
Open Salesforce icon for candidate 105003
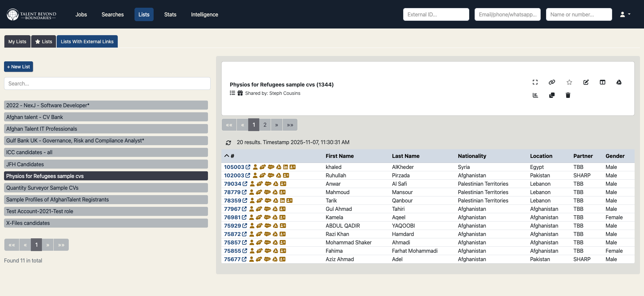click(x=271, y=167)
